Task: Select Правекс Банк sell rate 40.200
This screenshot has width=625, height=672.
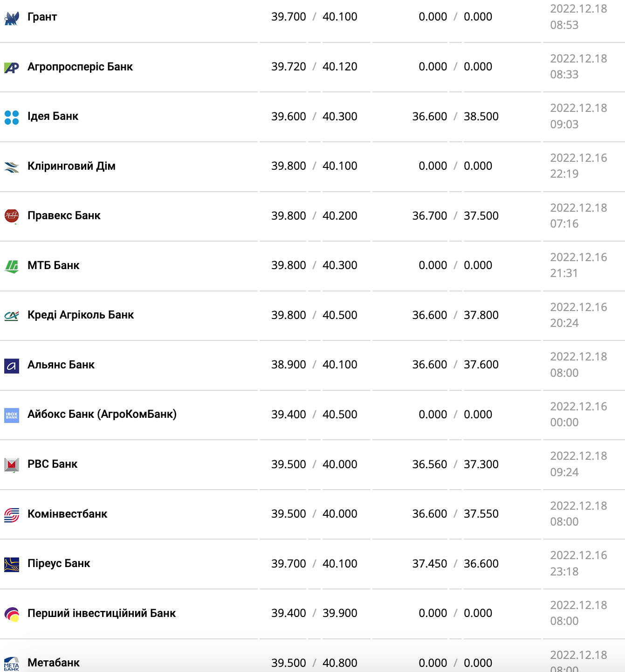Action: [340, 215]
